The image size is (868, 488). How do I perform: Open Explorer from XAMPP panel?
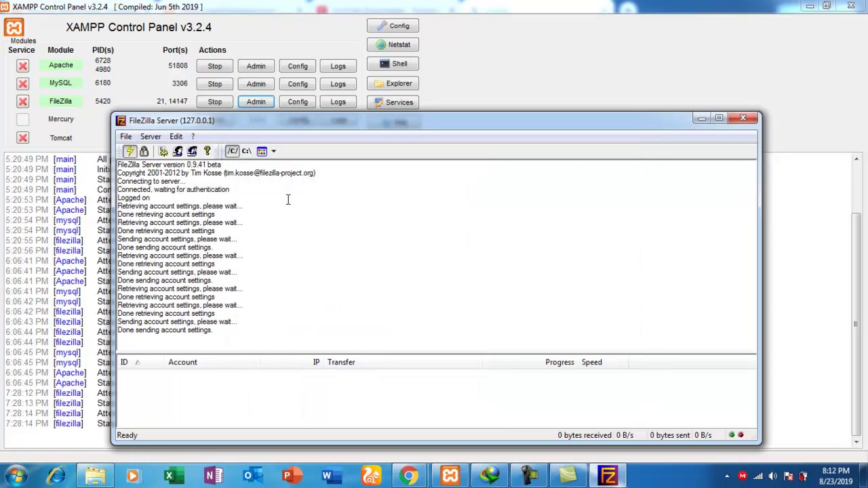(x=393, y=83)
